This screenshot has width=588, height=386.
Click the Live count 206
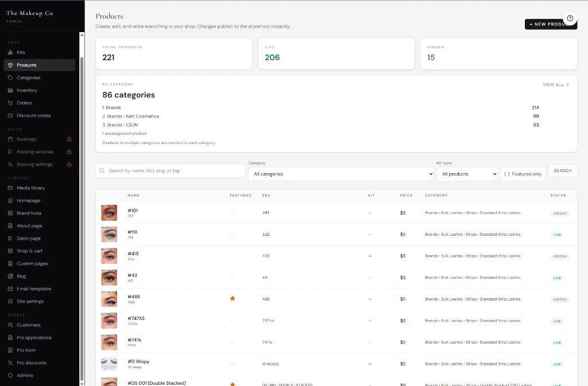click(272, 58)
